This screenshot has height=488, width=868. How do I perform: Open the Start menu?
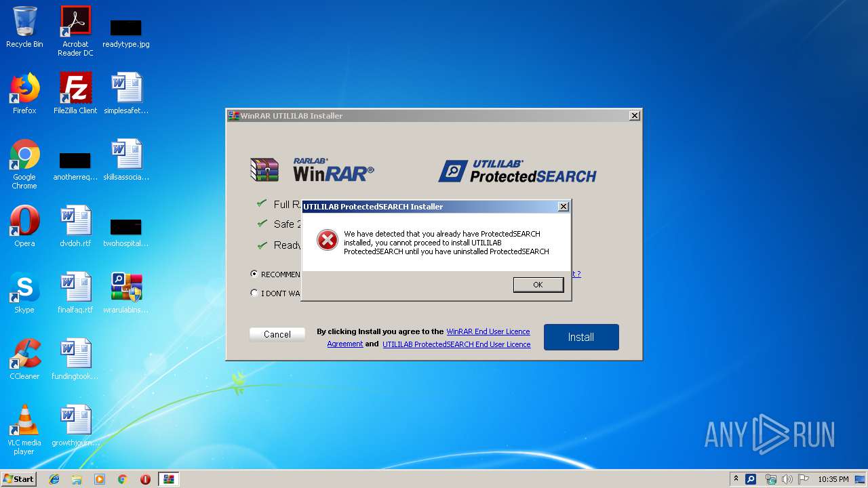tap(19, 479)
